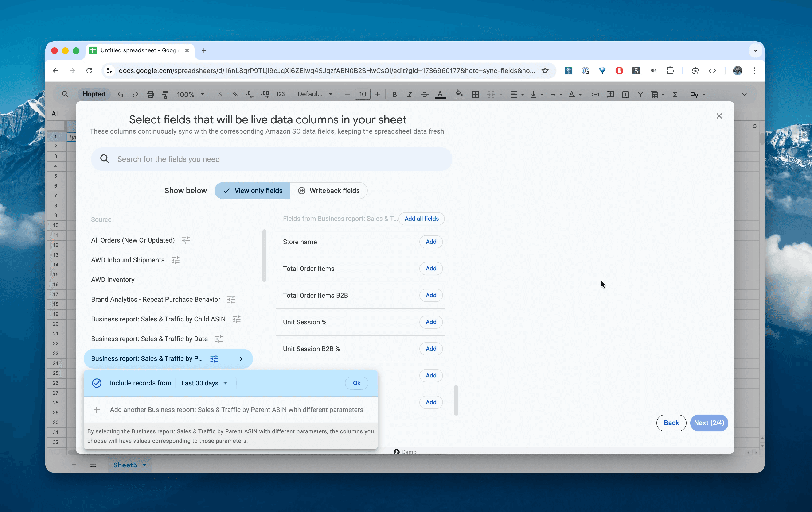
Task: Open the font family Default dropdown
Action: click(x=315, y=94)
